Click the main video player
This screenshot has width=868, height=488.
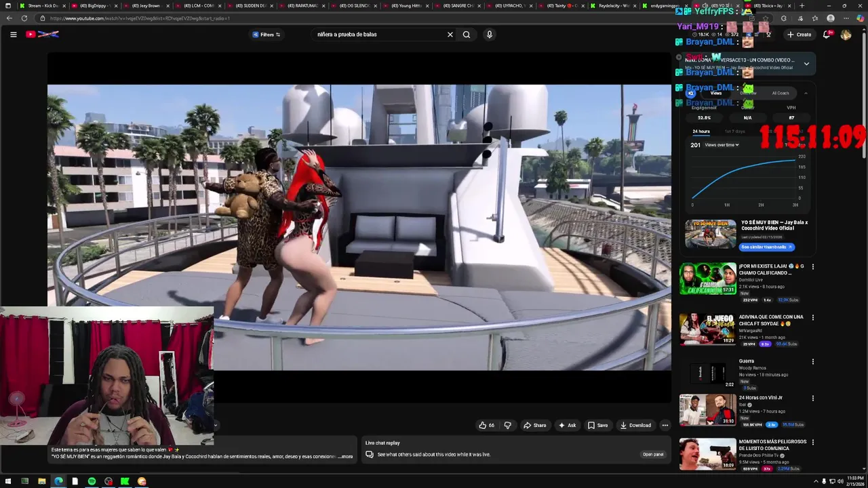tap(359, 228)
